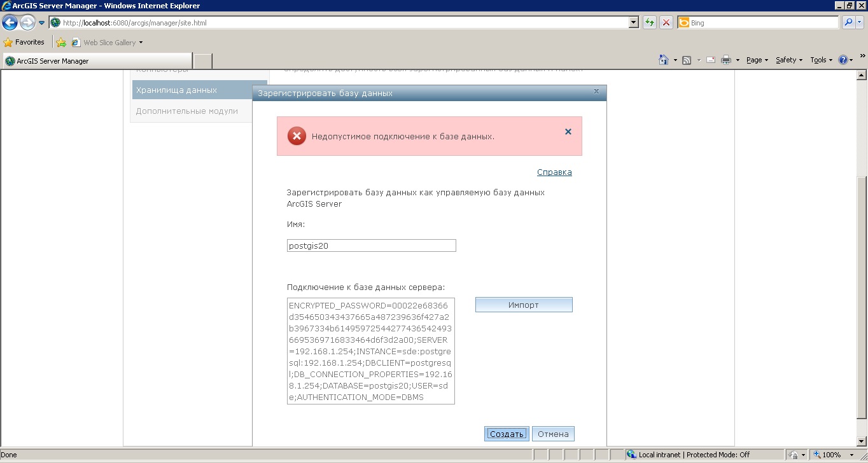Viewport: 868px width, 463px height.
Task: Click the Add to Favorites Bar icon
Action: (61, 43)
